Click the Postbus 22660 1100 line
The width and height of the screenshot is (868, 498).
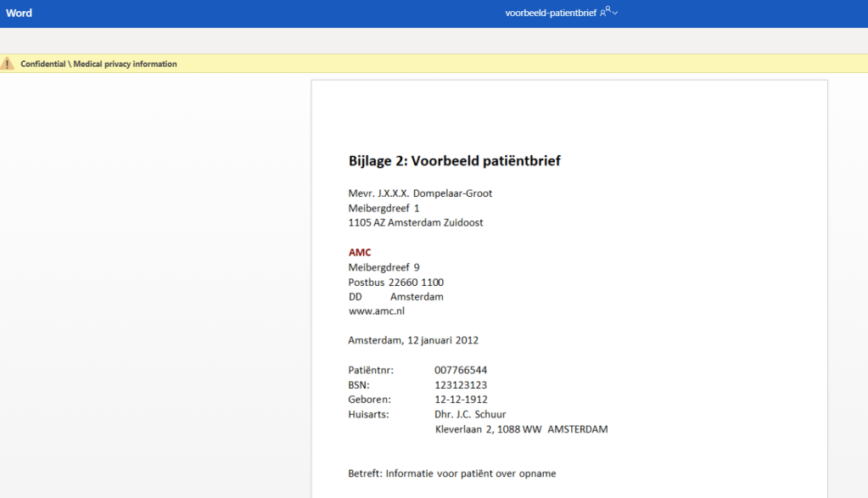[x=395, y=282]
